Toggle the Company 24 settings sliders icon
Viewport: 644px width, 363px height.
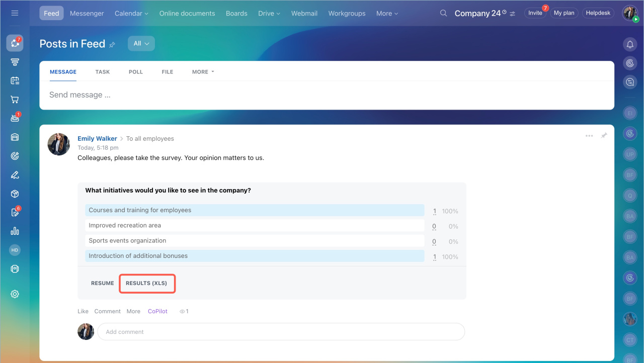click(512, 14)
